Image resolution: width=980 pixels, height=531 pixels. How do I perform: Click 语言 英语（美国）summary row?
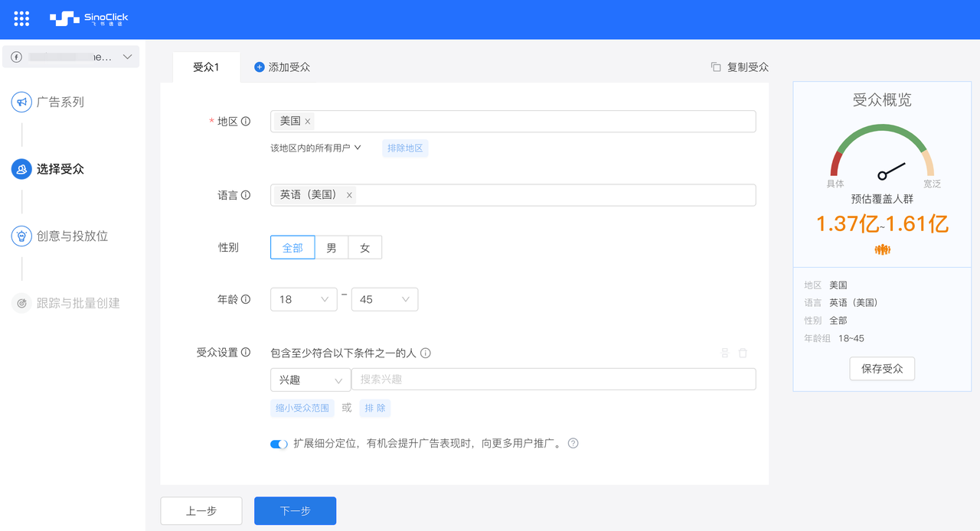(841, 302)
